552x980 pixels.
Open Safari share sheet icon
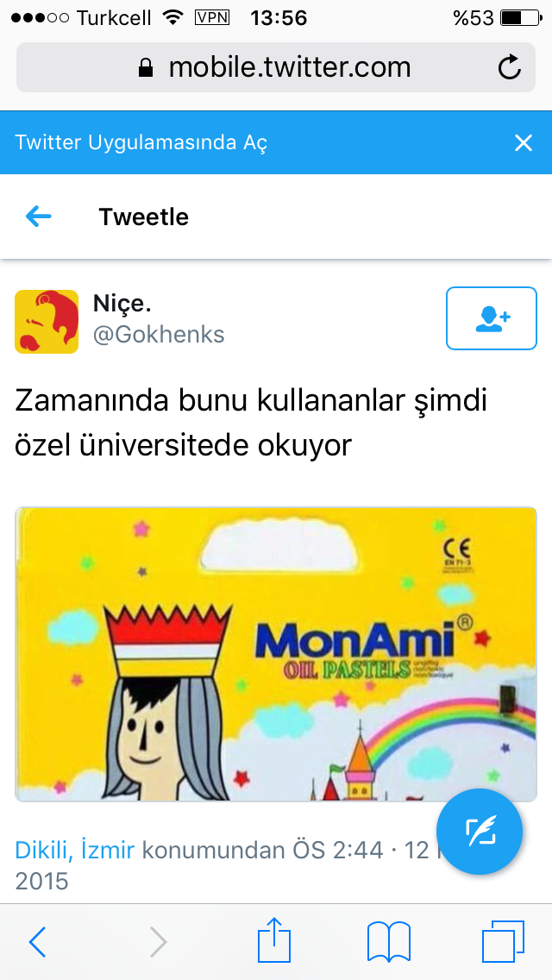pos(274,939)
